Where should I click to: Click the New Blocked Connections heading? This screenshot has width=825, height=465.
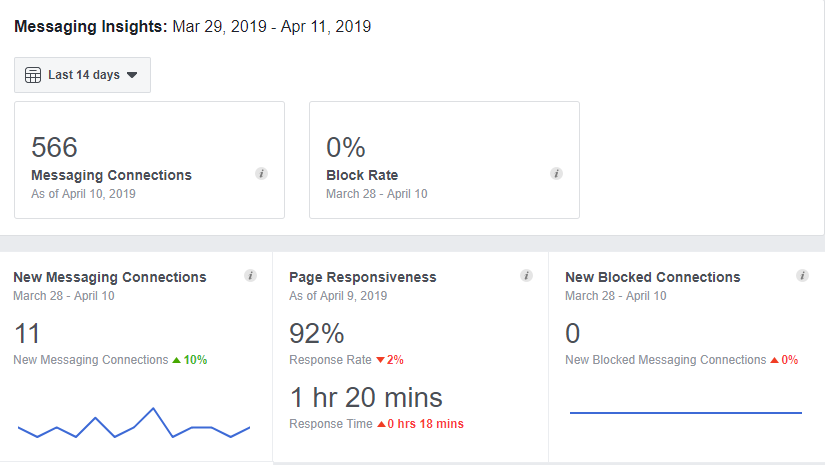(x=652, y=277)
